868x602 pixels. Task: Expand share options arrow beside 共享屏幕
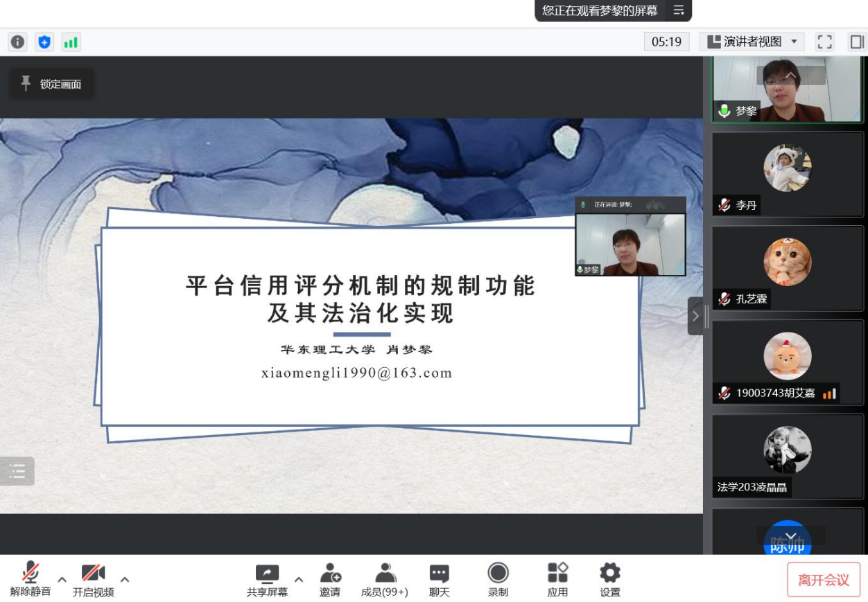point(299,579)
